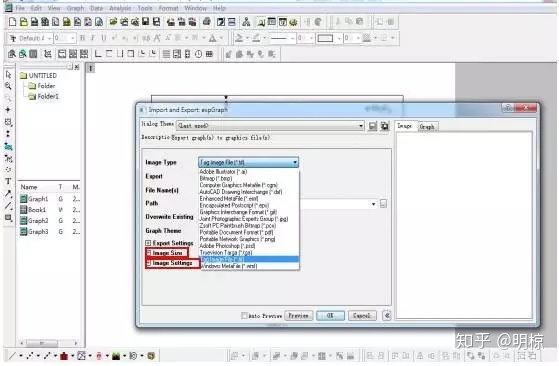Select the Graph3 entry in the list
The height and width of the screenshot is (366, 559).
pyautogui.click(x=34, y=232)
